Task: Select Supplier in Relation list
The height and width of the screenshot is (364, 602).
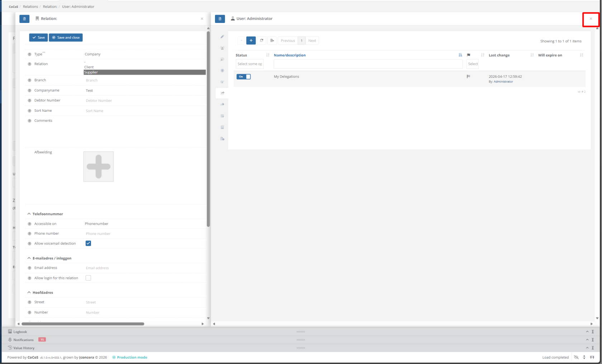Action: click(x=145, y=72)
